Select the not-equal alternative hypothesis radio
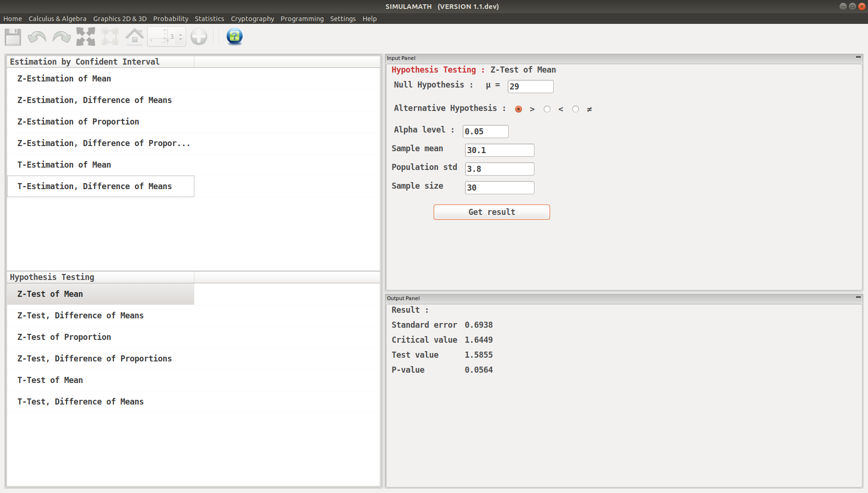This screenshot has width=868, height=493. click(x=575, y=109)
